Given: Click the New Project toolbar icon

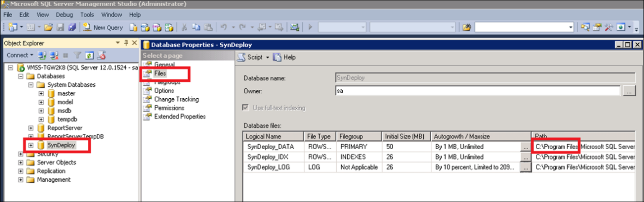Looking at the screenshot, I should (12, 27).
